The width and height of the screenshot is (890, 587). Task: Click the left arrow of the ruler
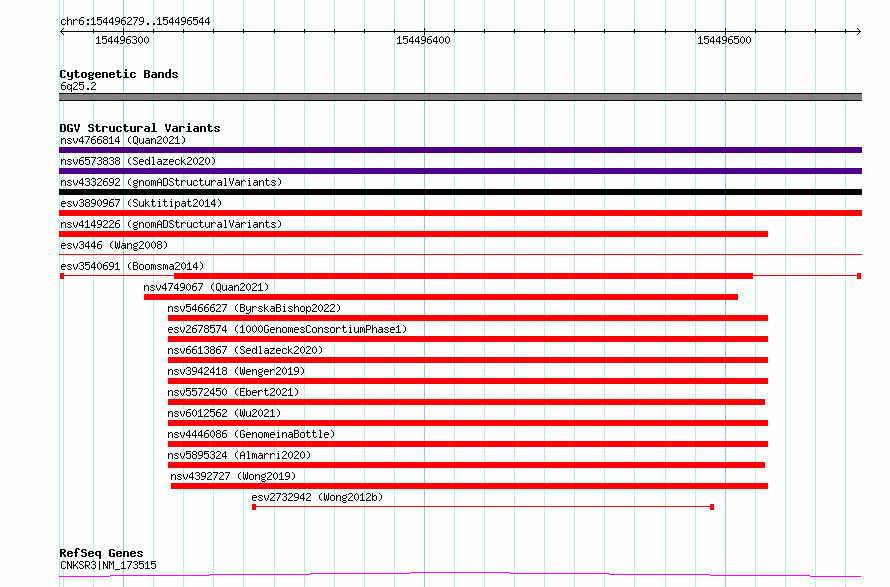coord(62,32)
